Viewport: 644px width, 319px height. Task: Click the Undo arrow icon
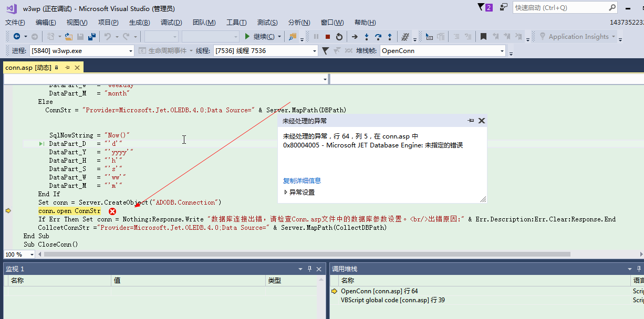107,37
